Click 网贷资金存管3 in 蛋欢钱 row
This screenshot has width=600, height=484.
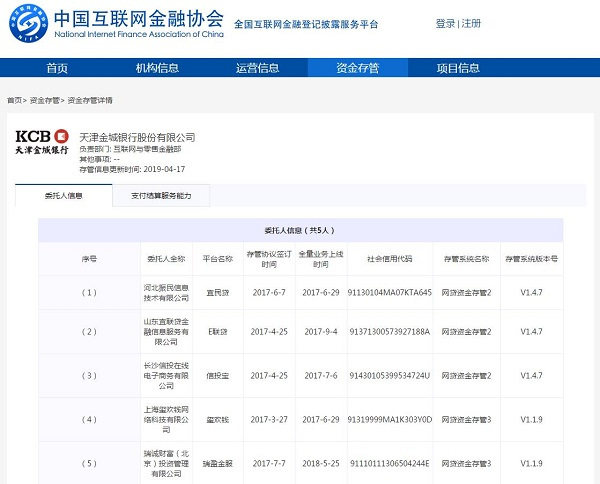(x=466, y=420)
